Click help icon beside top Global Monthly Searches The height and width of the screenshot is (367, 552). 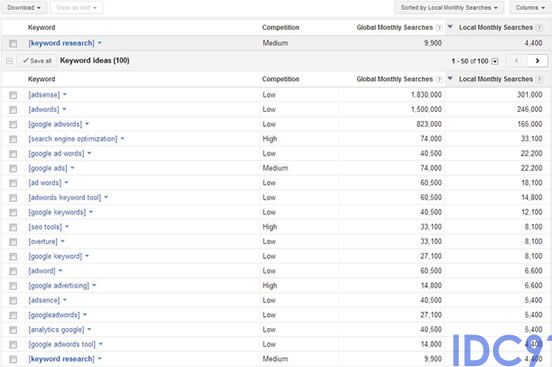tap(439, 27)
